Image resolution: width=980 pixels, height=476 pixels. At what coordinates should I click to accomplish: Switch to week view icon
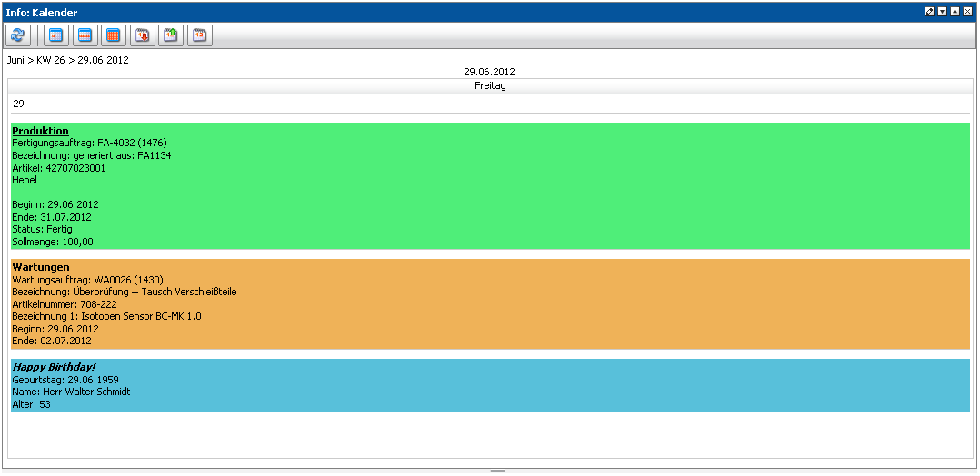85,35
